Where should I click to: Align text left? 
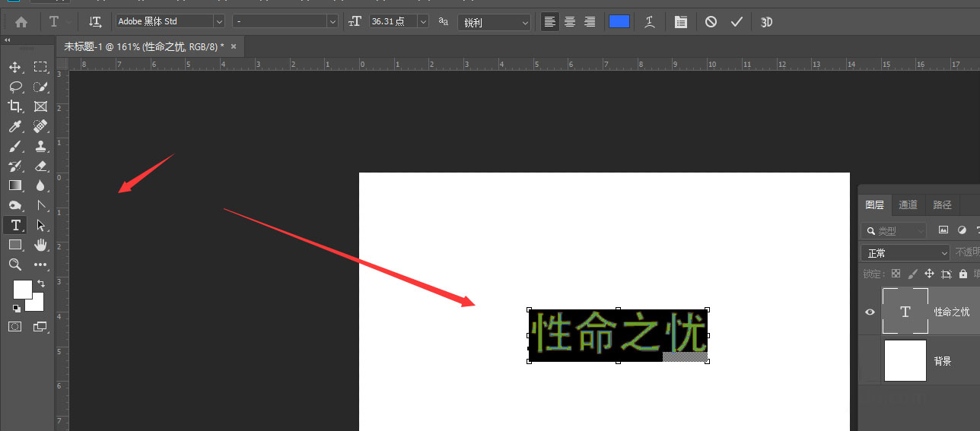coord(549,22)
